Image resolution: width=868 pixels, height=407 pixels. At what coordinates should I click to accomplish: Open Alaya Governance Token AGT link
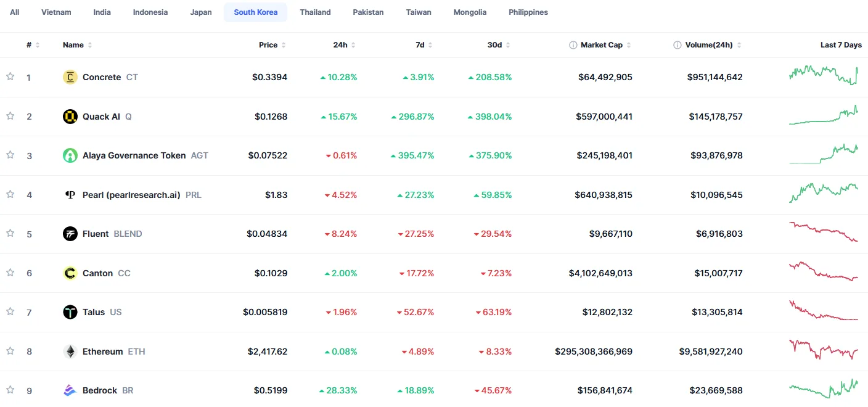[136, 155]
